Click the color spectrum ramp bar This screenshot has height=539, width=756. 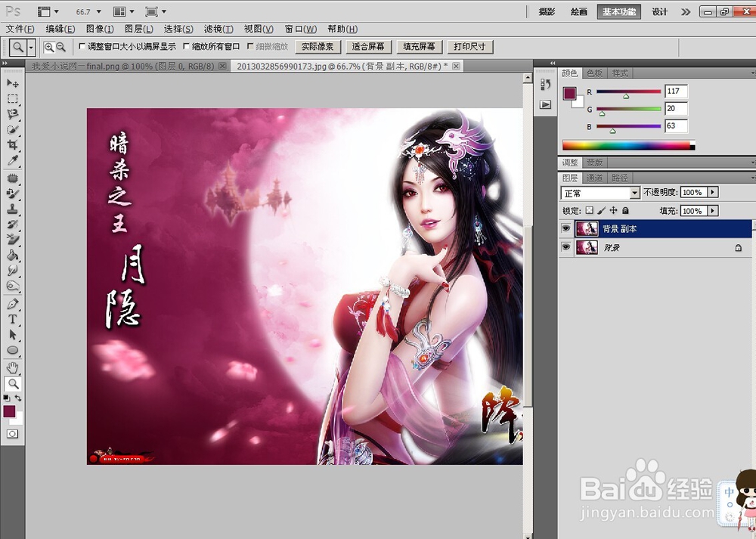[x=629, y=145]
